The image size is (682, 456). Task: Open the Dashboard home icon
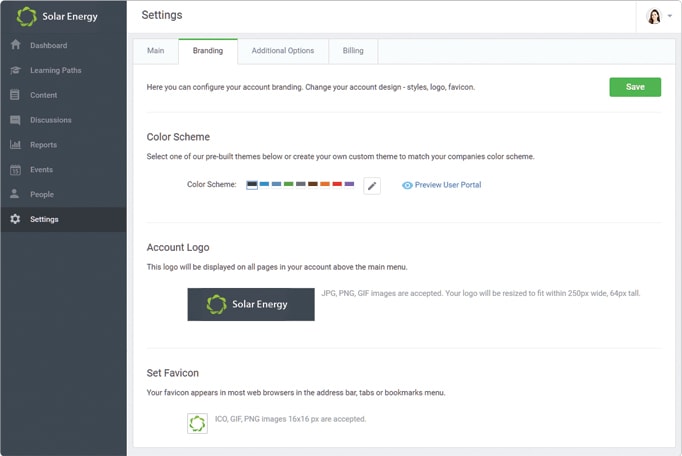(15, 45)
